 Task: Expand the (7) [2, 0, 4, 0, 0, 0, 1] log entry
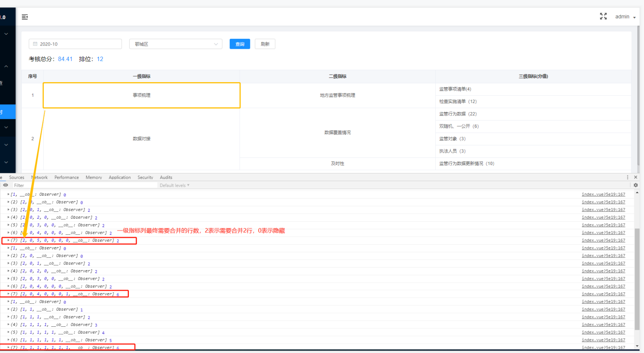coord(9,294)
